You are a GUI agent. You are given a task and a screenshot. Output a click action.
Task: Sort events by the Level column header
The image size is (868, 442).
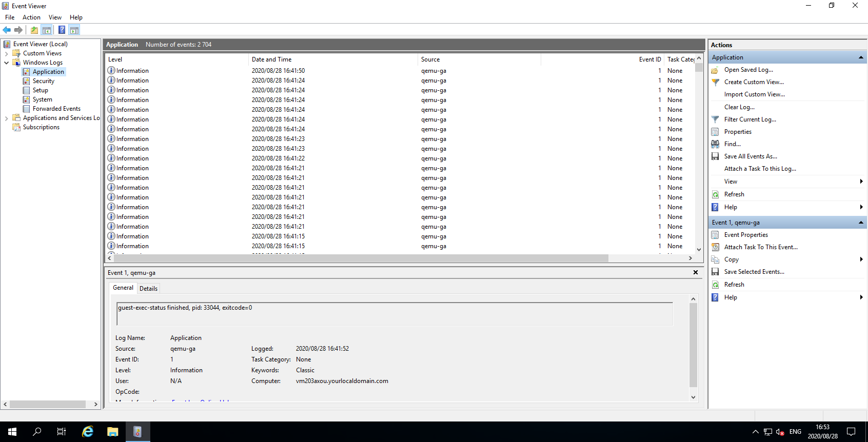[x=176, y=59]
